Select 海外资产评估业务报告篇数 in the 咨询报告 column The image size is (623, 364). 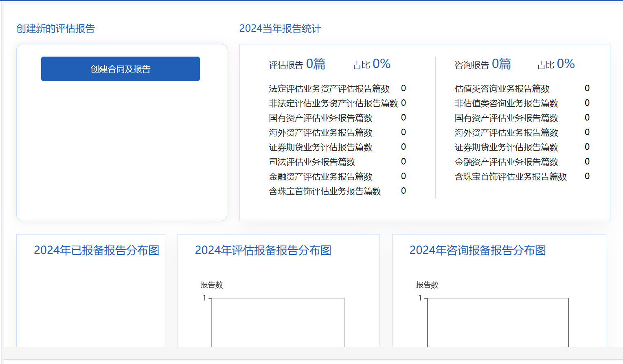(506, 133)
